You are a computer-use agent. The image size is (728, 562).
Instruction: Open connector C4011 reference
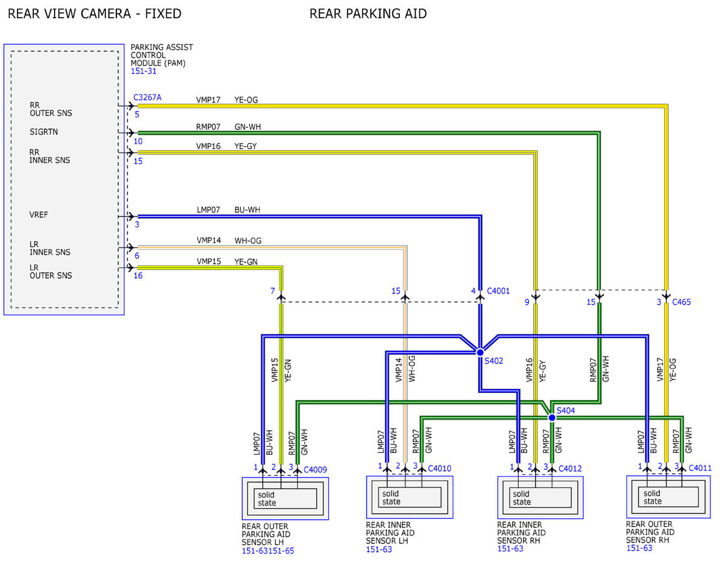point(699,468)
